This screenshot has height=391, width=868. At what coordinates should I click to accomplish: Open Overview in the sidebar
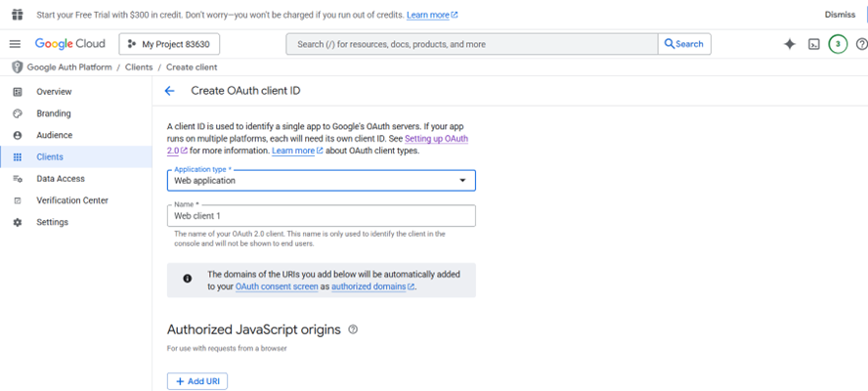(76, 92)
